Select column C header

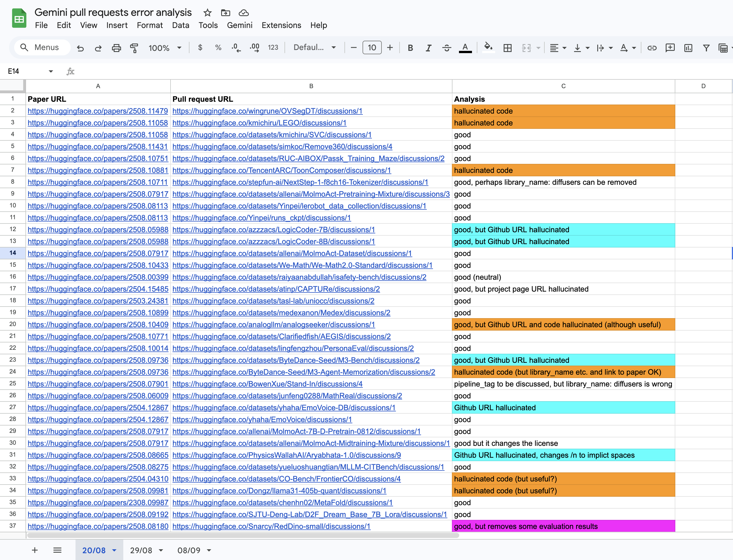(564, 86)
